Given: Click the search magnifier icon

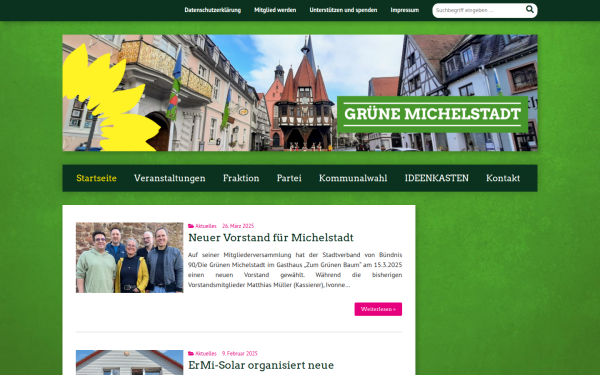Looking at the screenshot, I should [530, 9].
